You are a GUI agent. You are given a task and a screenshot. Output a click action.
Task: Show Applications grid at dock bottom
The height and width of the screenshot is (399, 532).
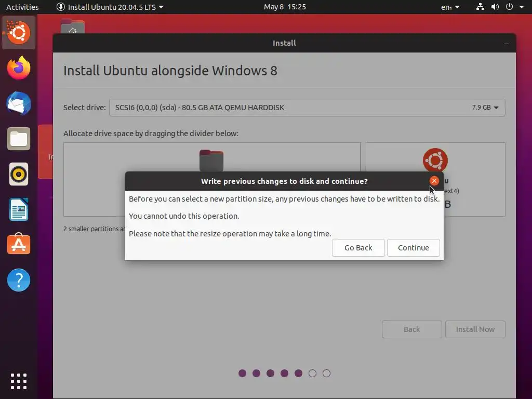[19, 381]
